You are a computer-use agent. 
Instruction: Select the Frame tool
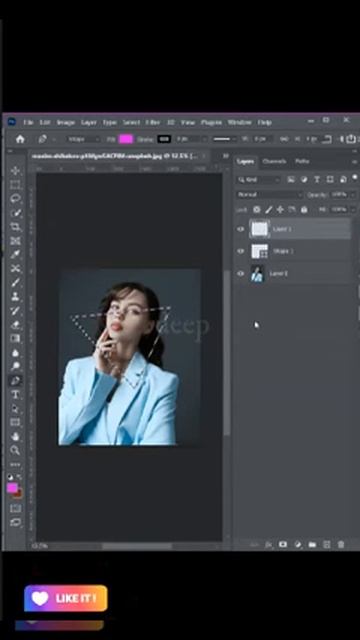pyautogui.click(x=16, y=240)
